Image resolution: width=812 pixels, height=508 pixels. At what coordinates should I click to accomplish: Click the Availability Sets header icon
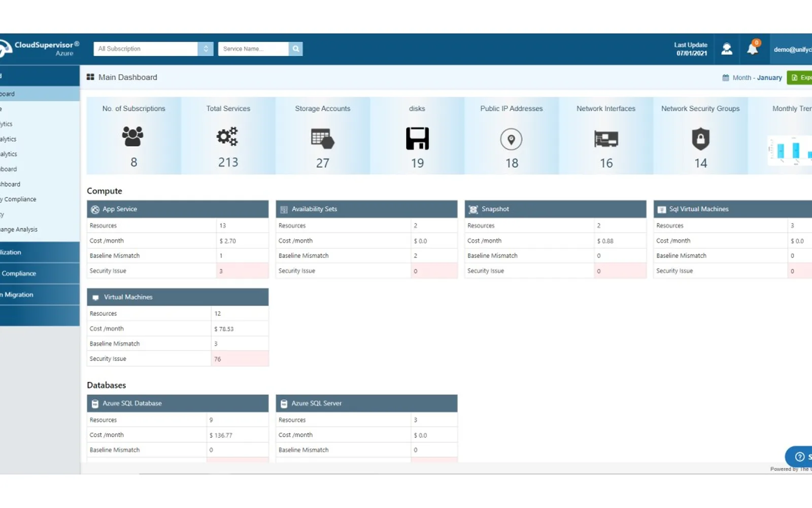click(284, 209)
